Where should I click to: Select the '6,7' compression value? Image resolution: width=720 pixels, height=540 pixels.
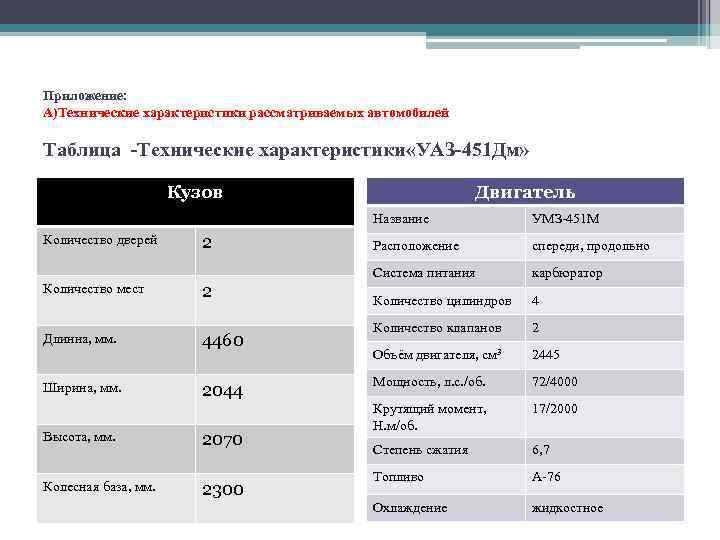pos(540,450)
